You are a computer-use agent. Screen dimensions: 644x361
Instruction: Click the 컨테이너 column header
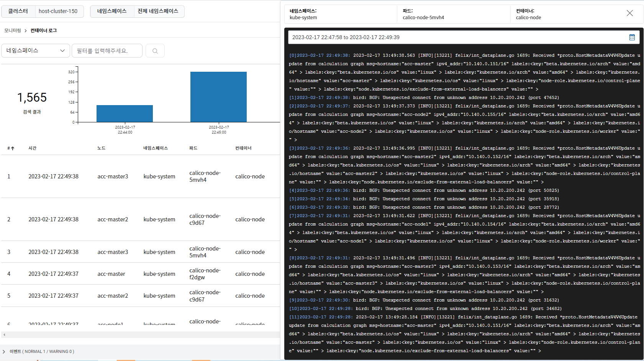[243, 148]
